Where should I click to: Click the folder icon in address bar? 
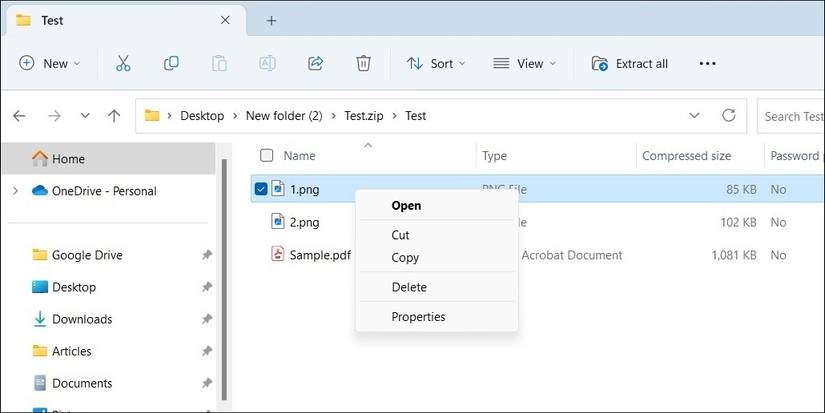pyautogui.click(x=152, y=115)
